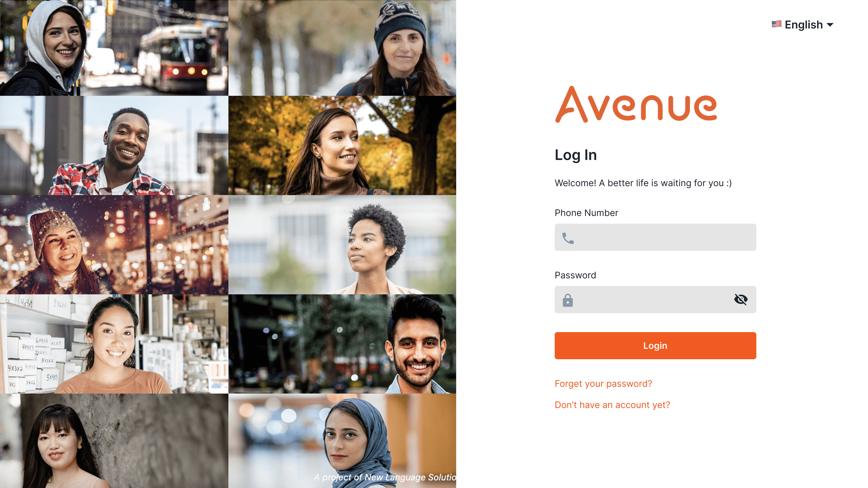Click photo of woman near labeled boxes

coord(114,344)
